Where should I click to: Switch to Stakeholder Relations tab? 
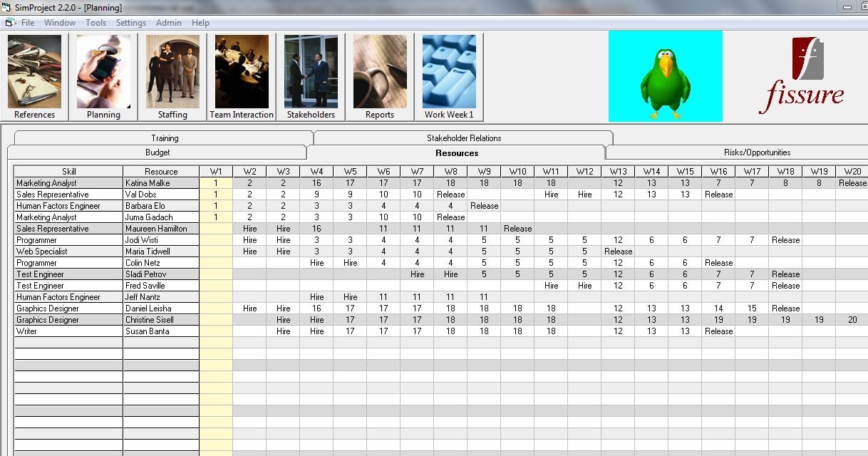pyautogui.click(x=464, y=138)
